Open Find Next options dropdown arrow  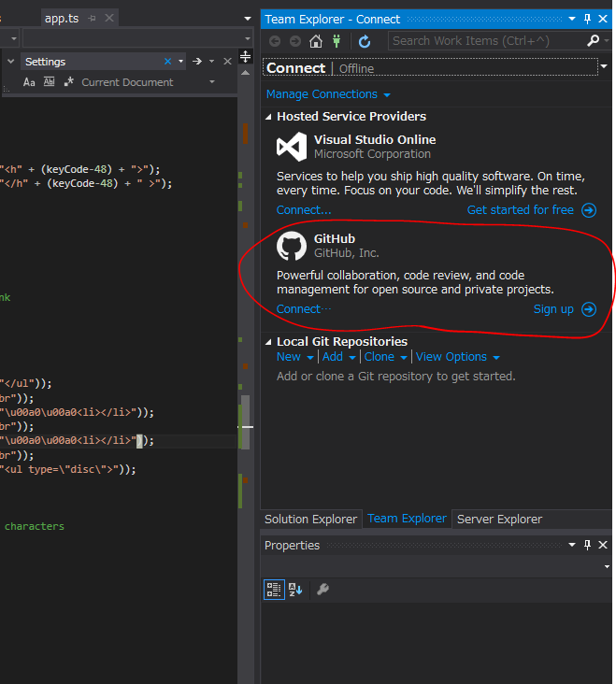coord(211,62)
